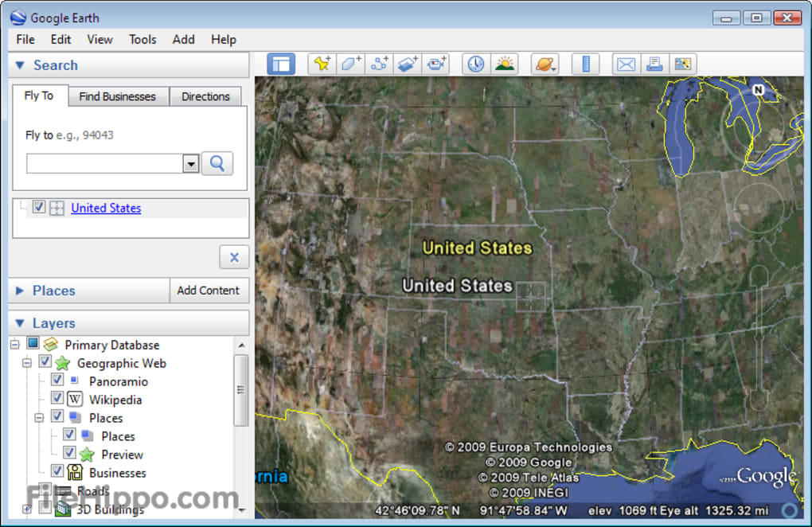Open the File menu
812x527 pixels.
click(25, 39)
